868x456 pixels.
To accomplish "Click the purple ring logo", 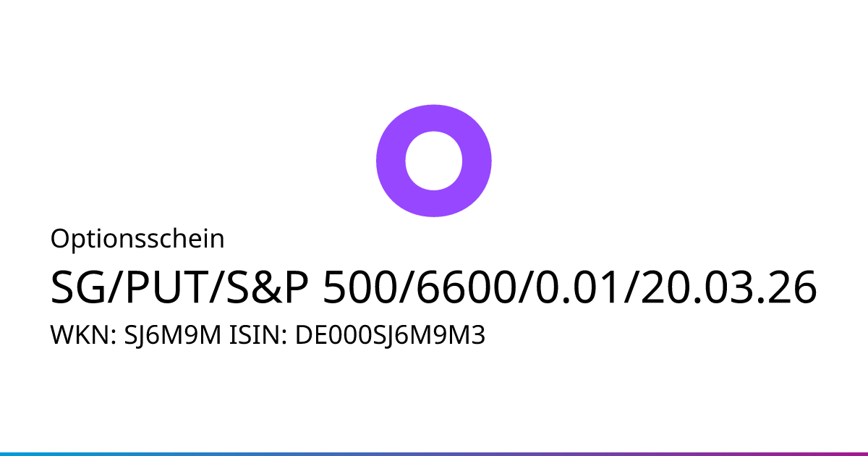I will tap(434, 160).
